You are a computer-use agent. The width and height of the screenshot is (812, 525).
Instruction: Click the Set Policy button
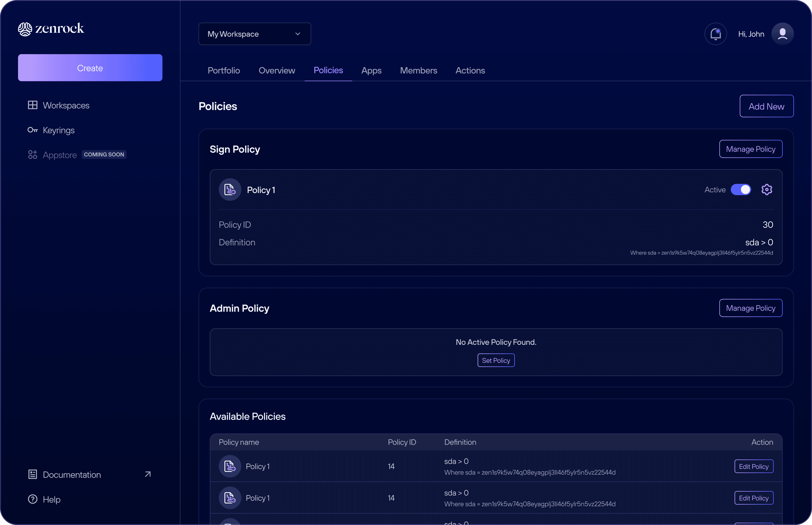[x=496, y=360]
